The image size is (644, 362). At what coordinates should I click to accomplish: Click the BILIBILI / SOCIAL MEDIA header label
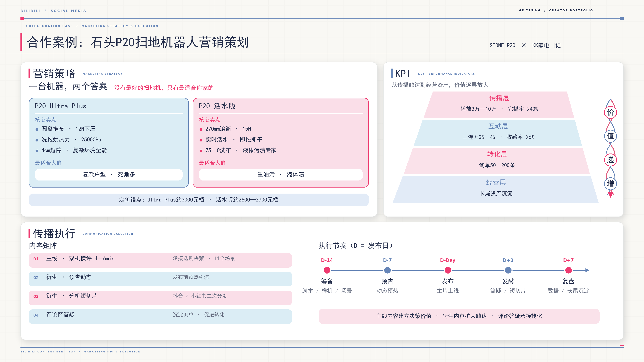click(53, 11)
